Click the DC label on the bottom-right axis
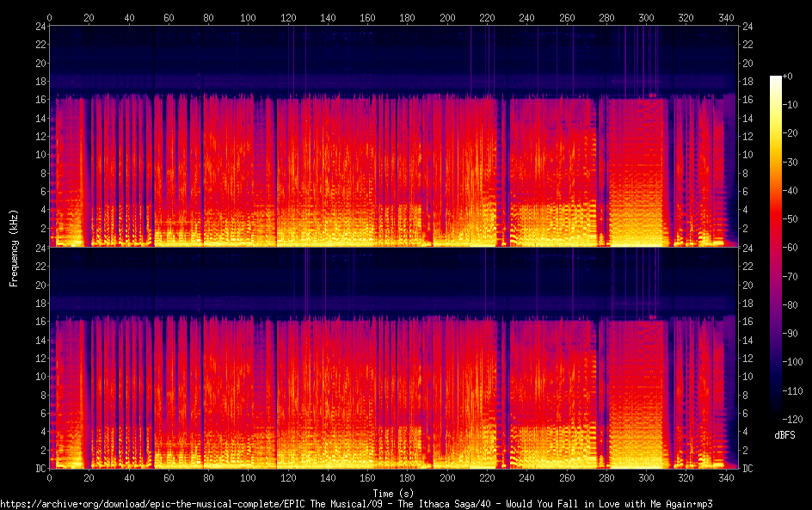 tap(747, 469)
